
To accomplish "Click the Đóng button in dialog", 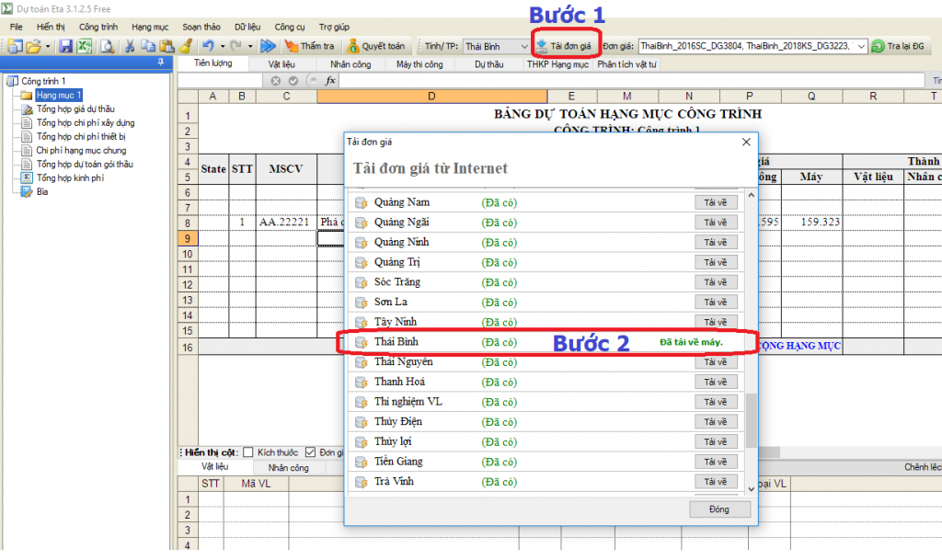I will [x=719, y=509].
